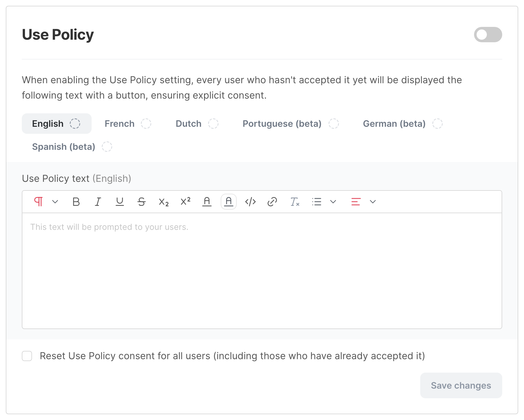The width and height of the screenshot is (524, 420).
Task: Switch to the Dutch language tab
Action: pyautogui.click(x=197, y=124)
